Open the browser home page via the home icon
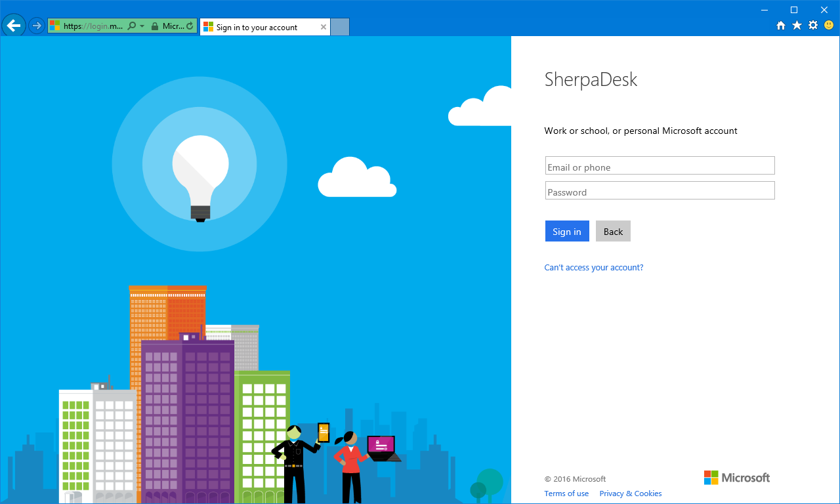Viewport: 840px width, 504px height. [780, 24]
